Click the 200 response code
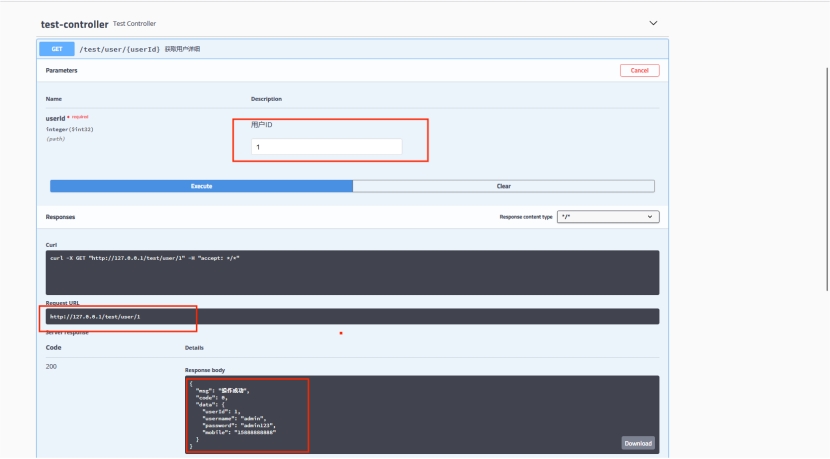 (52, 367)
